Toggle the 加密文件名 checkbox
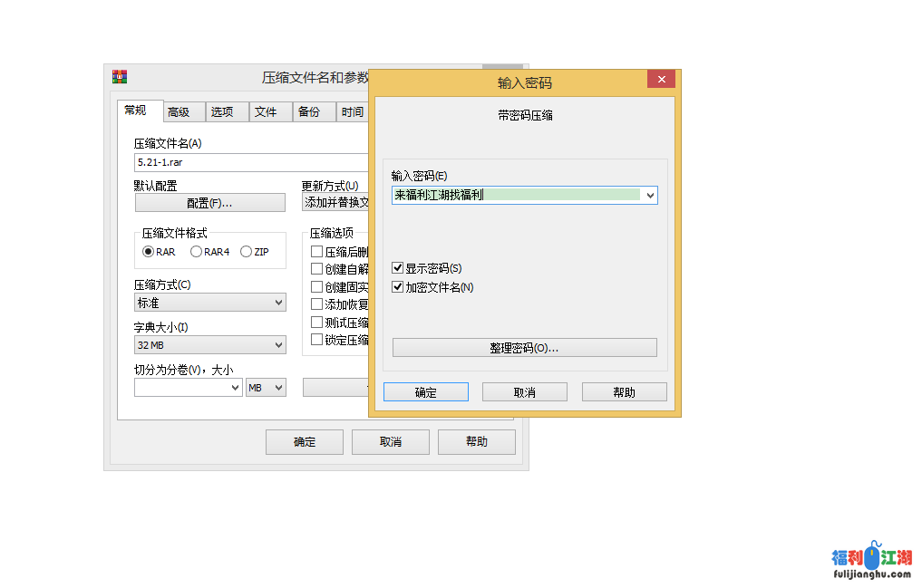The height and width of the screenshot is (588, 922). point(398,287)
